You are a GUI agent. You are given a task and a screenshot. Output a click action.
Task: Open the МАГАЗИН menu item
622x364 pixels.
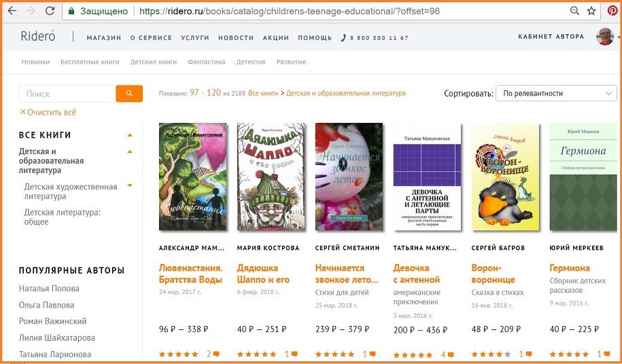(x=104, y=38)
